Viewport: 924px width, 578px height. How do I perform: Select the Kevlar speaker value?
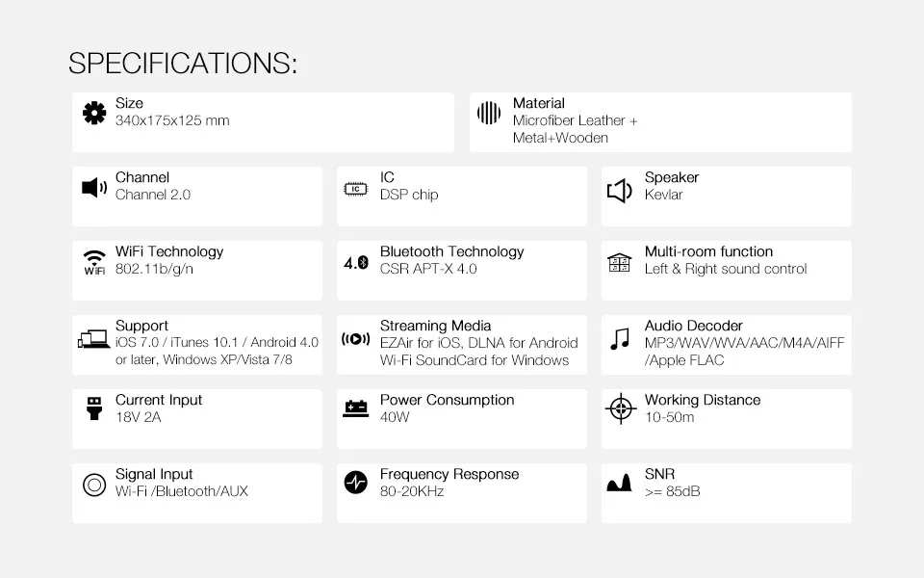tap(663, 195)
